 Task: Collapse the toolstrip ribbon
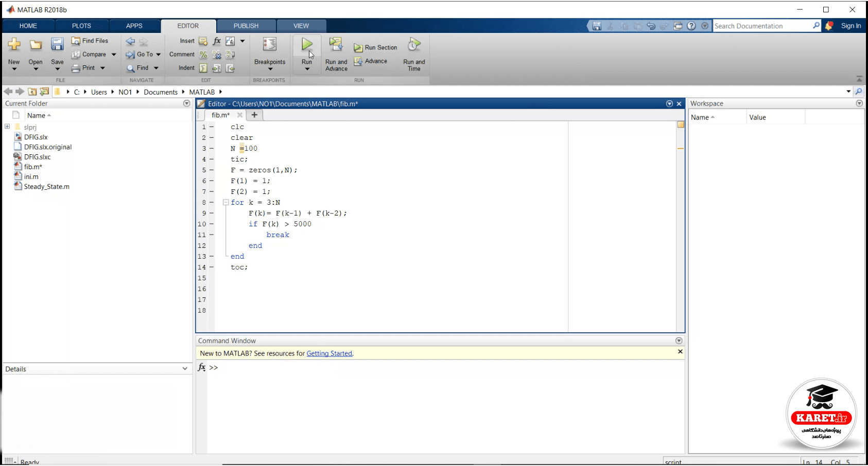(x=859, y=79)
